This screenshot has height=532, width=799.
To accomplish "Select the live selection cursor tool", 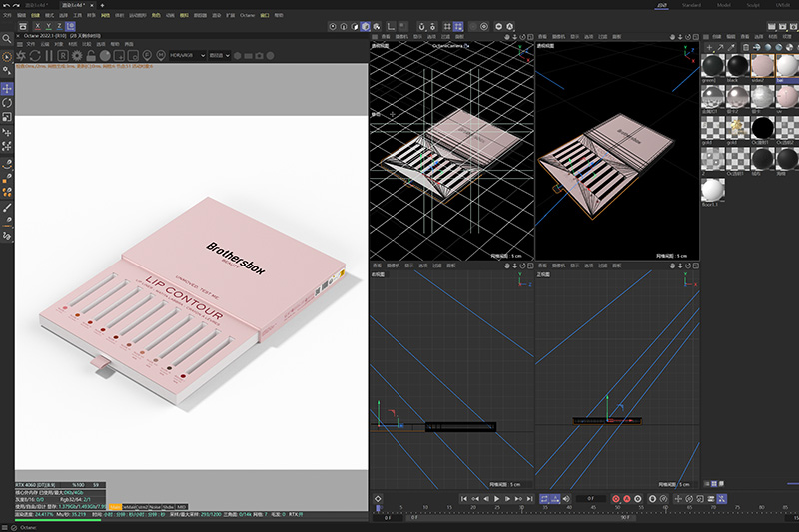I will tap(7, 57).
